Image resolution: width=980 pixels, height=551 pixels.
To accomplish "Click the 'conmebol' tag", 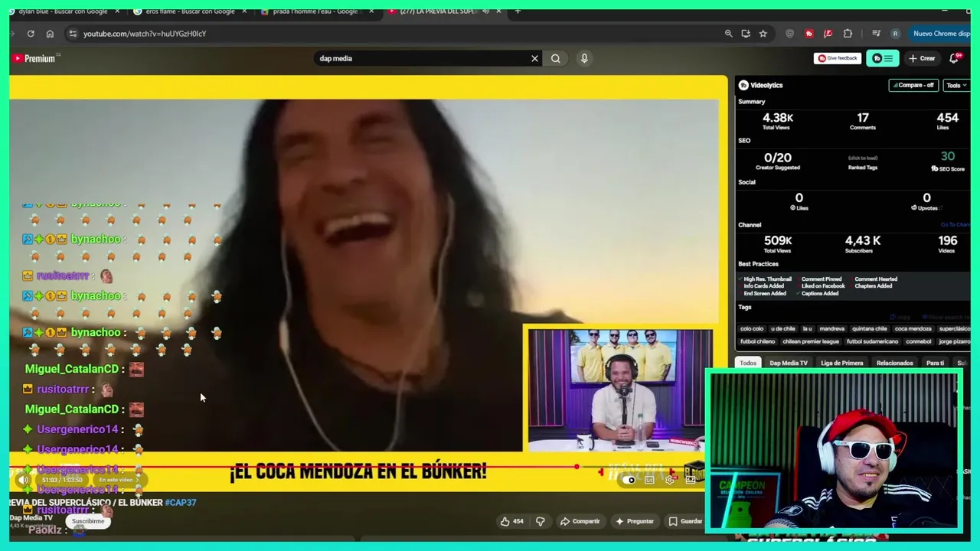I will click(x=919, y=341).
